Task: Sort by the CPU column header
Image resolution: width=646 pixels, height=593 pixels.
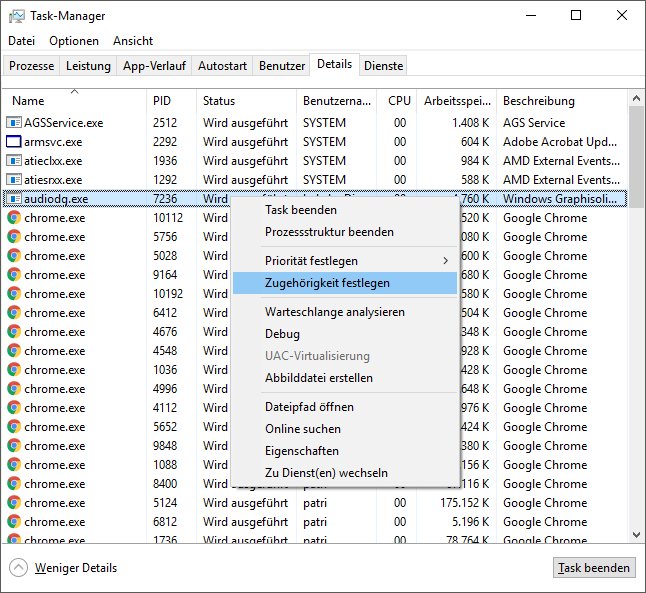Action: 397,101
